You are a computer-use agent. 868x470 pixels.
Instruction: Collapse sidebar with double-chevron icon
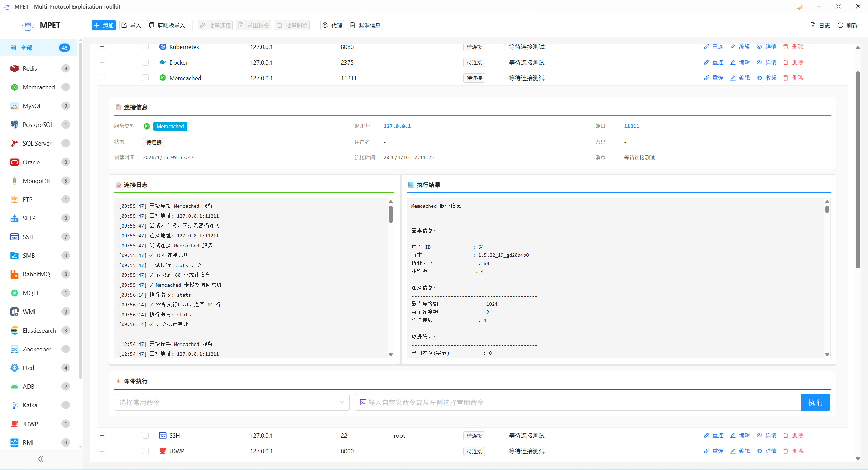(x=41, y=459)
